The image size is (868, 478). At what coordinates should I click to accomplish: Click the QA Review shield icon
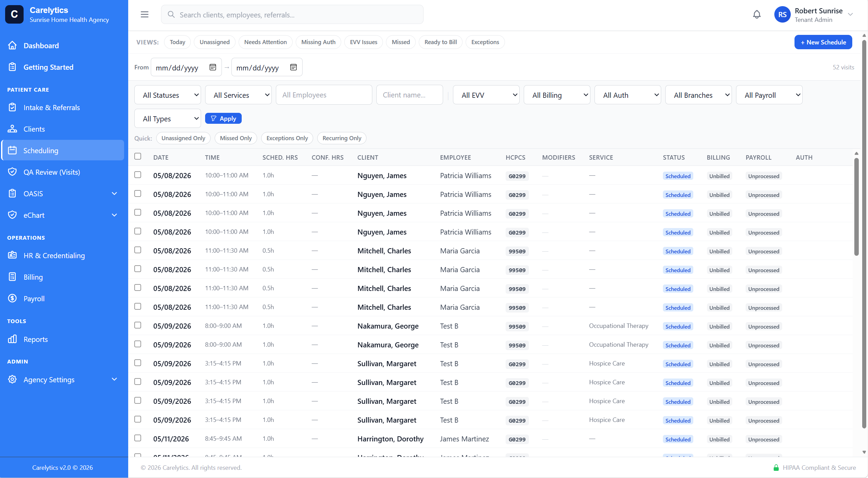[x=12, y=172]
